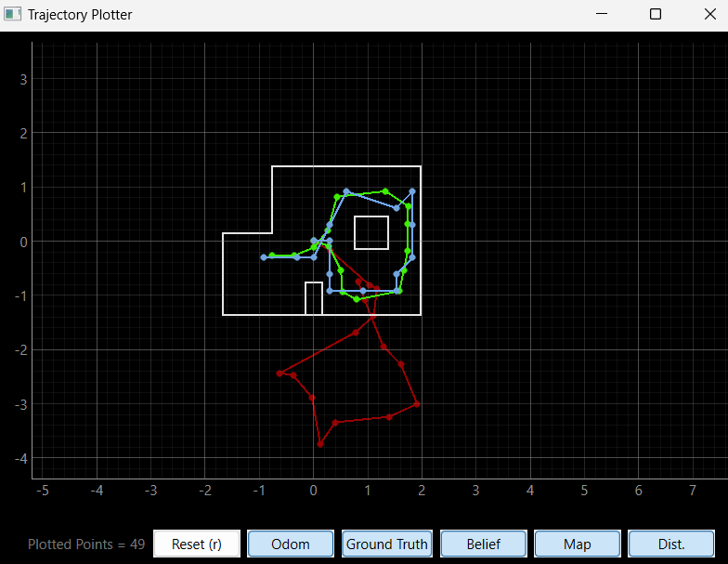
Task: Click the Plotted Points = 49 label
Action: [x=86, y=544]
